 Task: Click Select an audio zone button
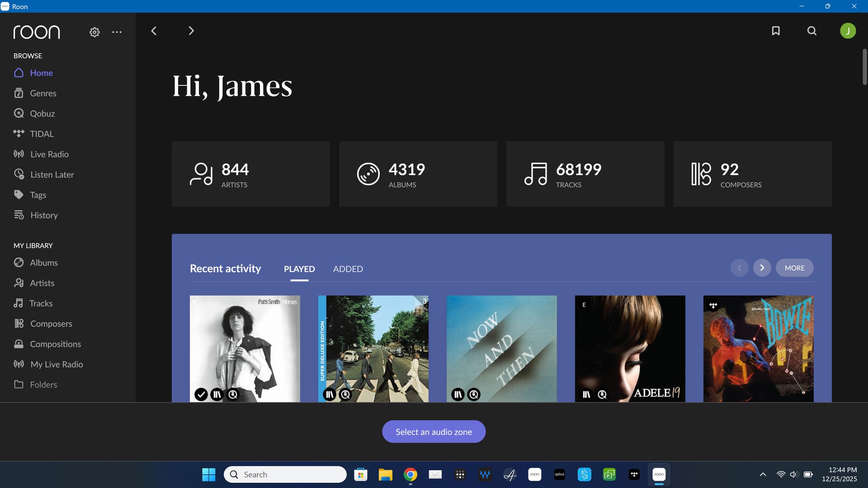(434, 432)
